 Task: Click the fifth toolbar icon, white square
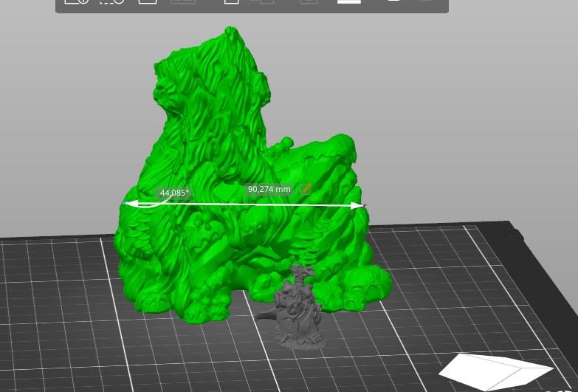click(232, 2)
